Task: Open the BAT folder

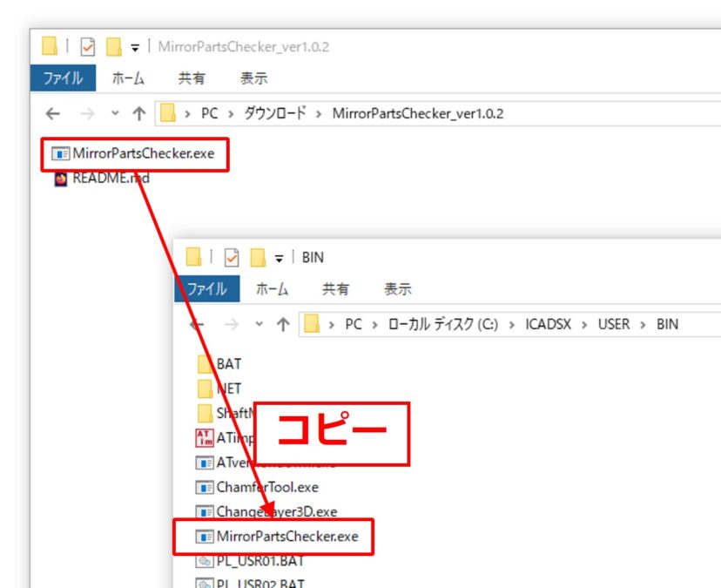Action: coord(228,364)
